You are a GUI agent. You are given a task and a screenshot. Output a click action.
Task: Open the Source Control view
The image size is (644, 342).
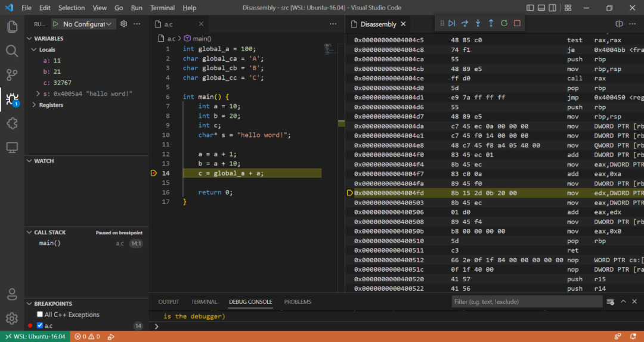click(x=12, y=74)
